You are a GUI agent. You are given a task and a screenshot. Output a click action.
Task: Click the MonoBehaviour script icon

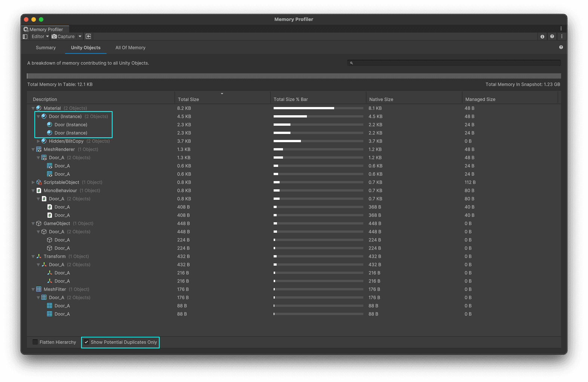tap(39, 190)
